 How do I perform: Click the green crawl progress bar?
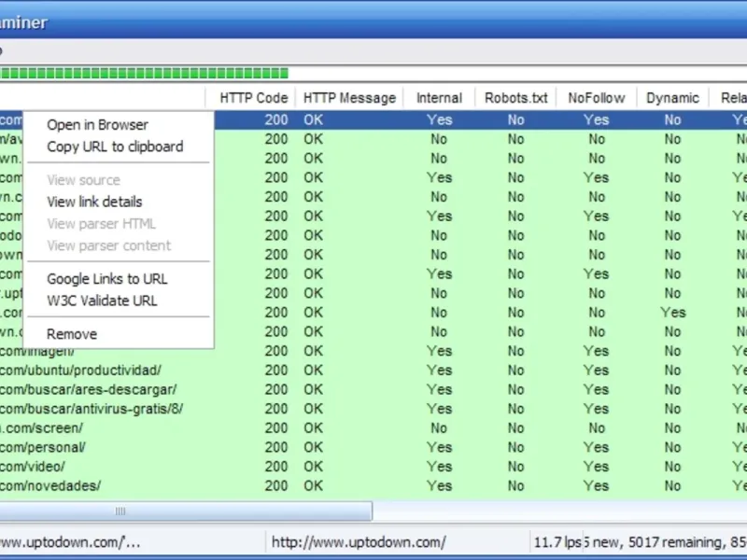(x=144, y=74)
